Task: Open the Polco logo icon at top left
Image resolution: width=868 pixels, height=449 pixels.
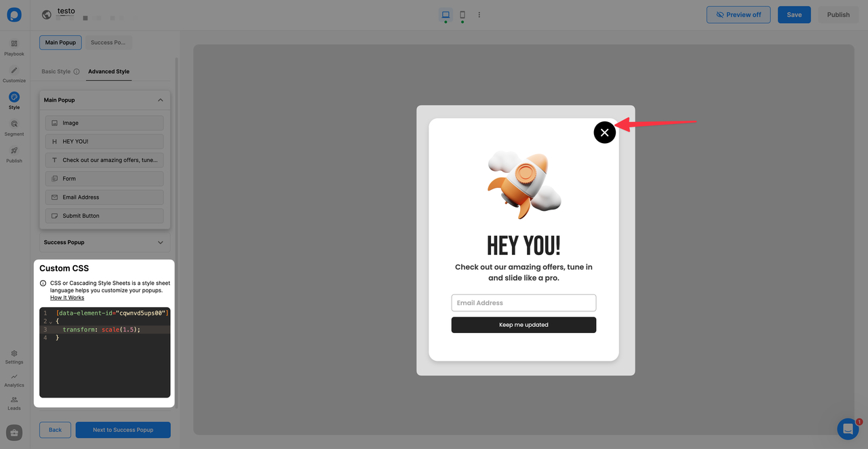Action: point(14,14)
